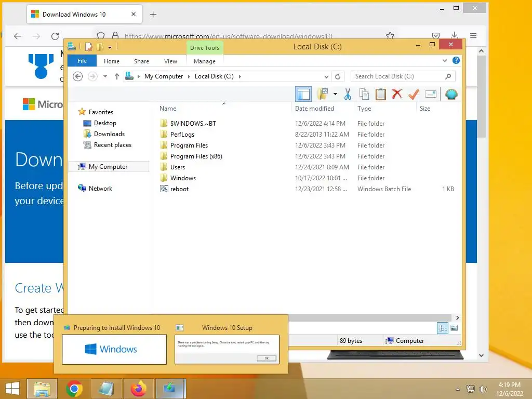Viewport: 532px width, 399px height.
Task: Expand the arrow after My Computer
Action: coord(189,76)
